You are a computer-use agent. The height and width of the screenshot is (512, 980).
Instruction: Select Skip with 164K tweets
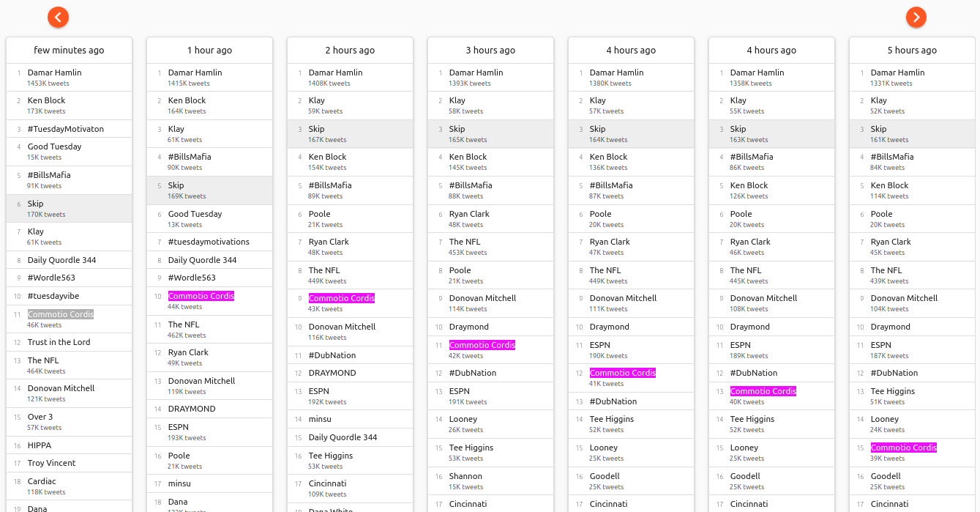(x=632, y=134)
